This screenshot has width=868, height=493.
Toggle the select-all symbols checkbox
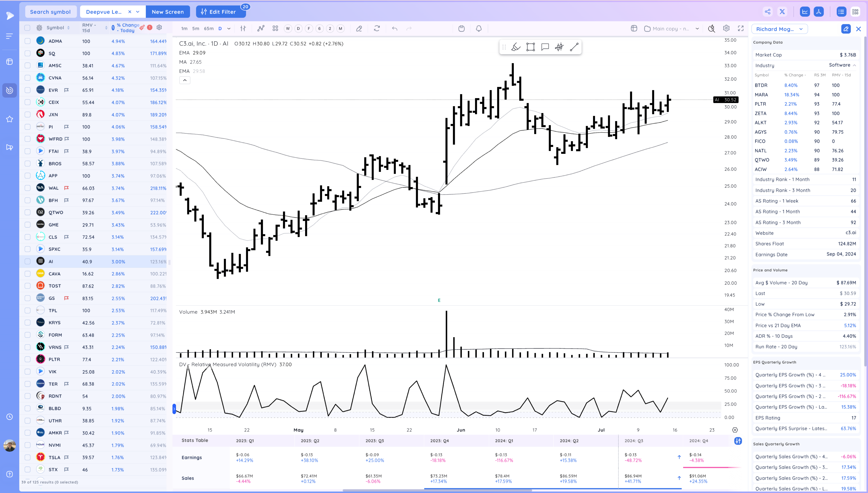(27, 28)
